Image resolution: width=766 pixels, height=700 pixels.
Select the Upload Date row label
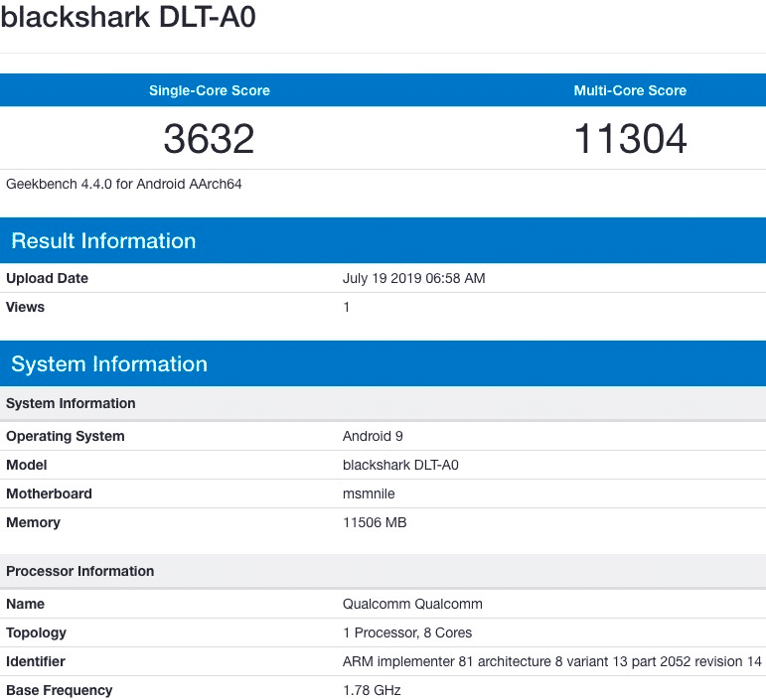coord(47,278)
